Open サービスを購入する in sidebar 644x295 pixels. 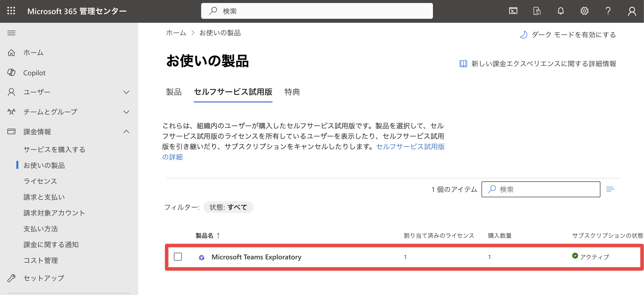coord(54,149)
